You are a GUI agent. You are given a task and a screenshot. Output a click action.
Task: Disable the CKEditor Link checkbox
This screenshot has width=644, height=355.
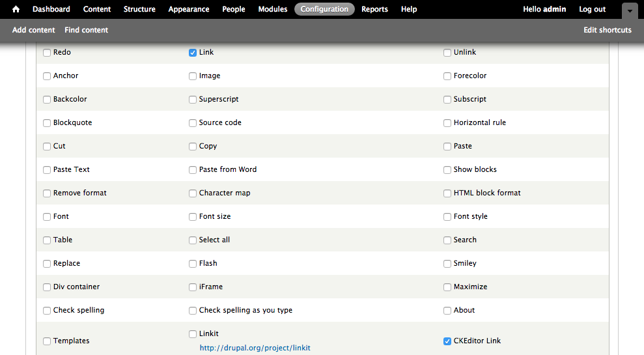point(447,341)
